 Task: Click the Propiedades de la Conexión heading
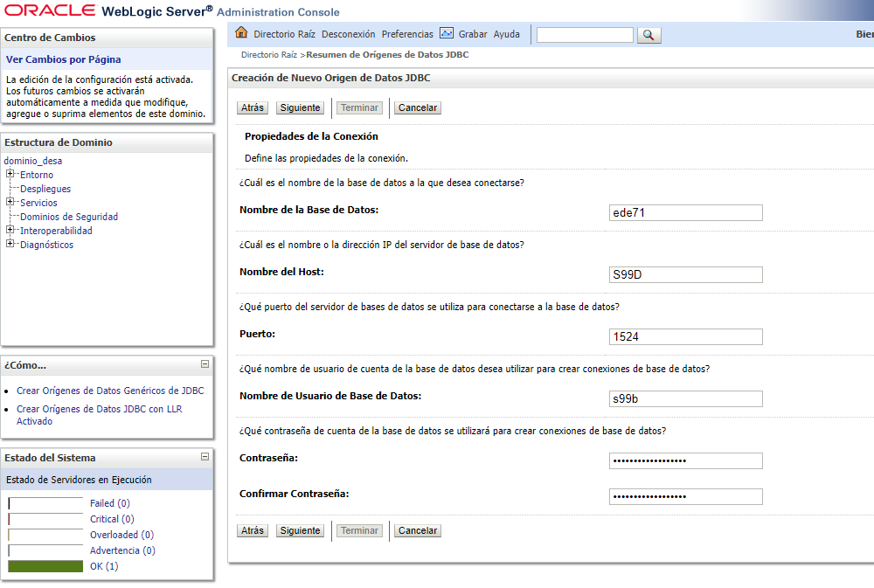pos(311,136)
